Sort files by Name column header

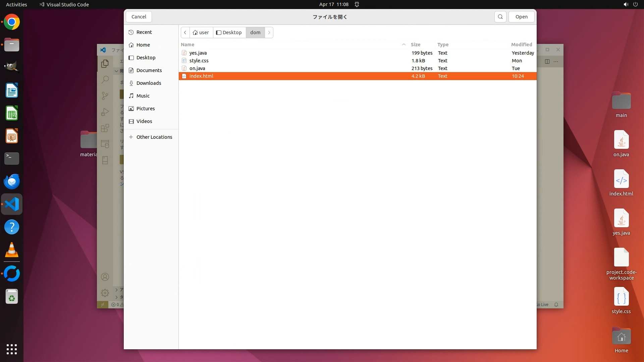[x=187, y=45]
